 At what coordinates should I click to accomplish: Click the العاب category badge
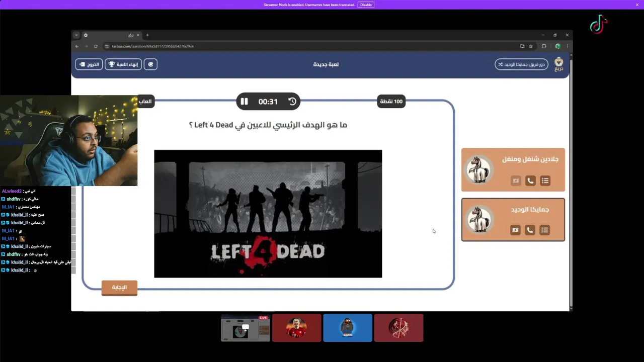(x=145, y=102)
